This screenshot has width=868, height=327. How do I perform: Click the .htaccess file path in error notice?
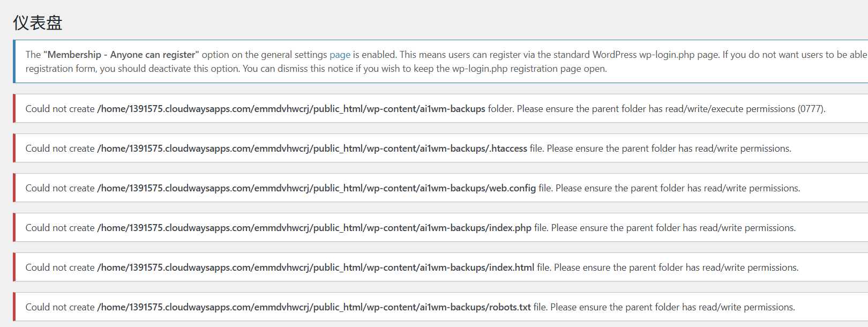(x=312, y=148)
